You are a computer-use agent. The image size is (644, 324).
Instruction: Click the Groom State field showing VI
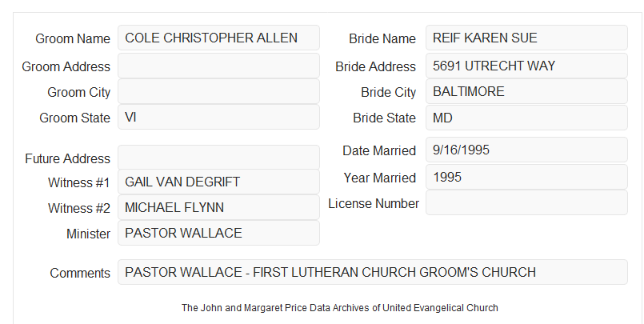click(x=218, y=117)
